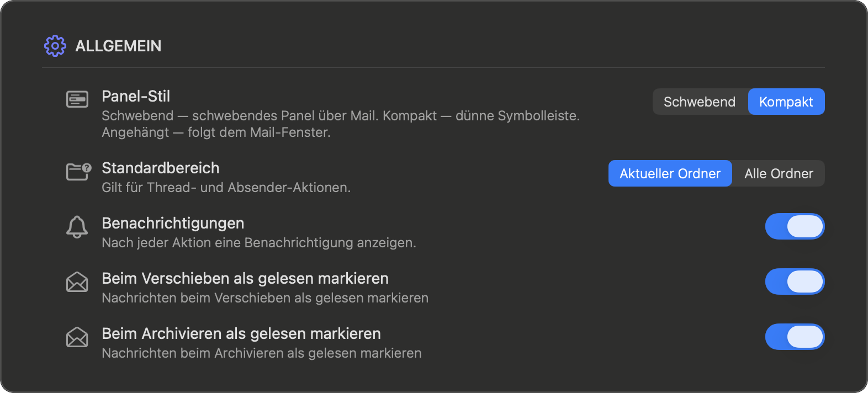
Task: Select the Kompakt panel style
Action: pos(786,102)
